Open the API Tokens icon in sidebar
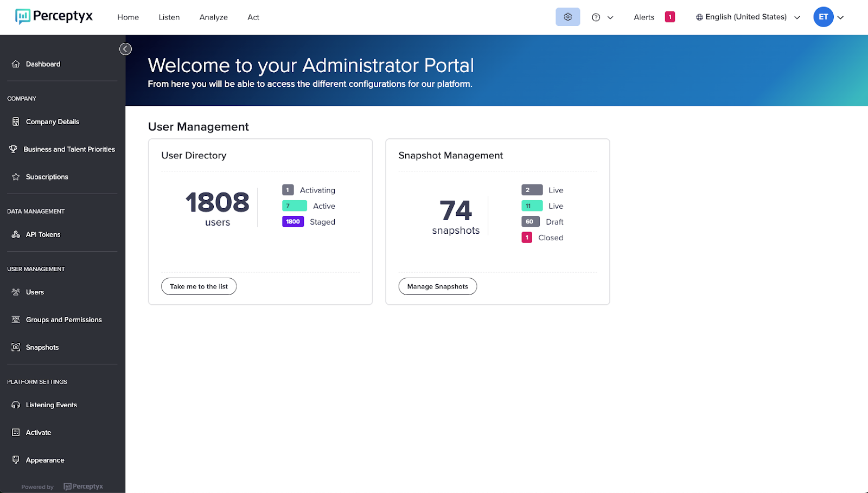This screenshot has height=493, width=868. click(16, 235)
